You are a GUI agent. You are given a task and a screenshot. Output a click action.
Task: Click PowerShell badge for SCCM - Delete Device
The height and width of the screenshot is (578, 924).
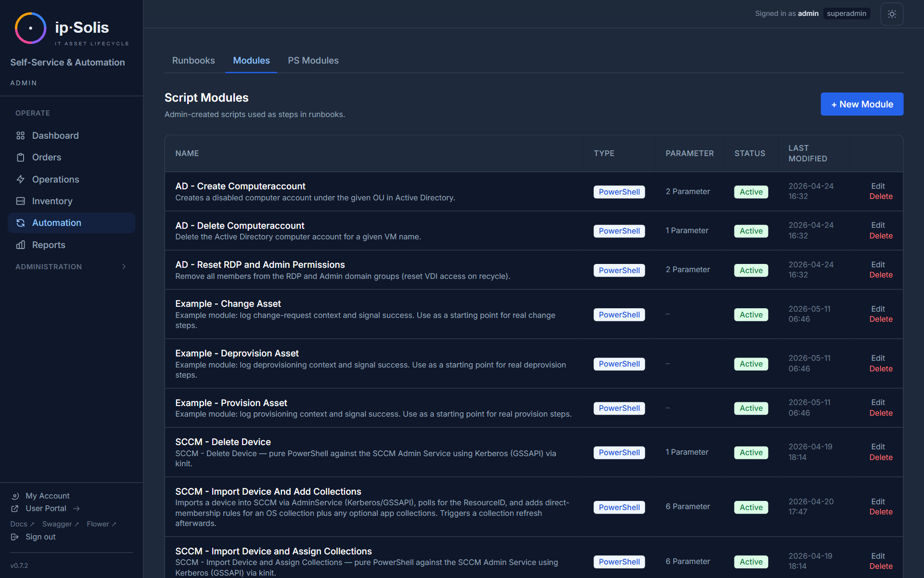[x=619, y=453]
